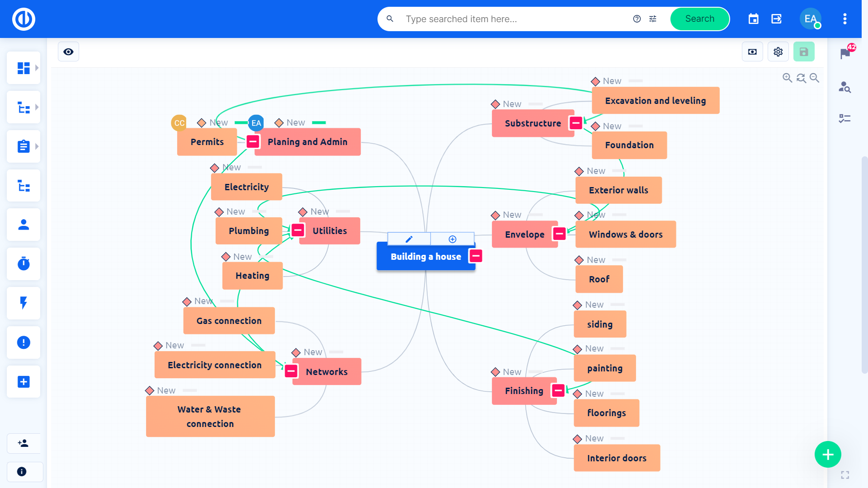This screenshot has height=488, width=868.
Task: Open the EA account avatar menu
Action: pyautogui.click(x=810, y=19)
